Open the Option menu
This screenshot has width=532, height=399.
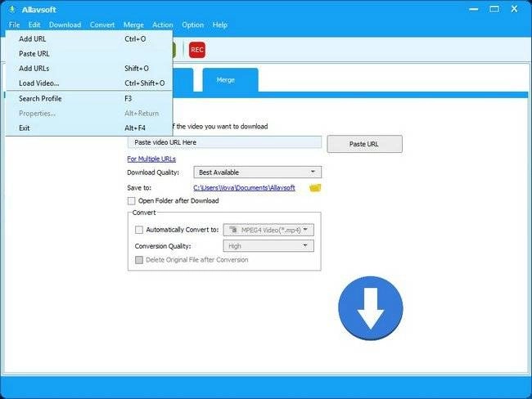(x=192, y=25)
